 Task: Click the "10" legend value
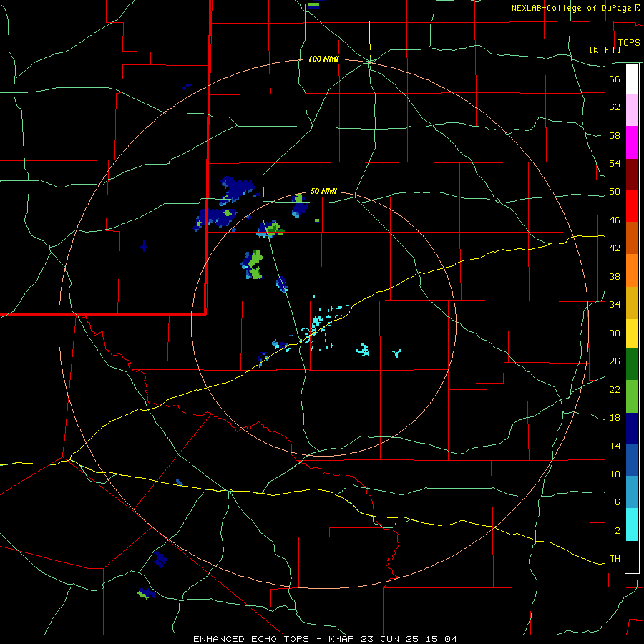pyautogui.click(x=615, y=474)
